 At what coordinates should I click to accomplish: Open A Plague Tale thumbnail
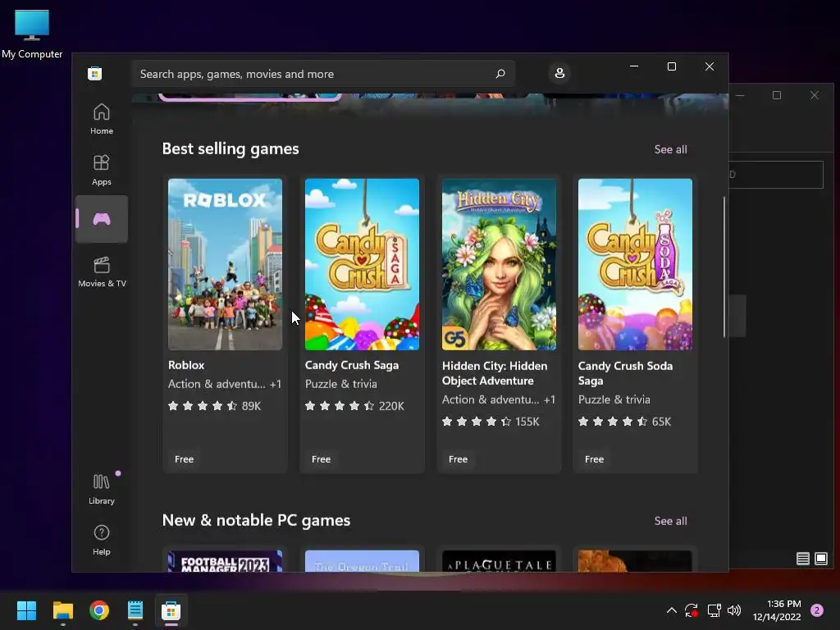pos(499,561)
